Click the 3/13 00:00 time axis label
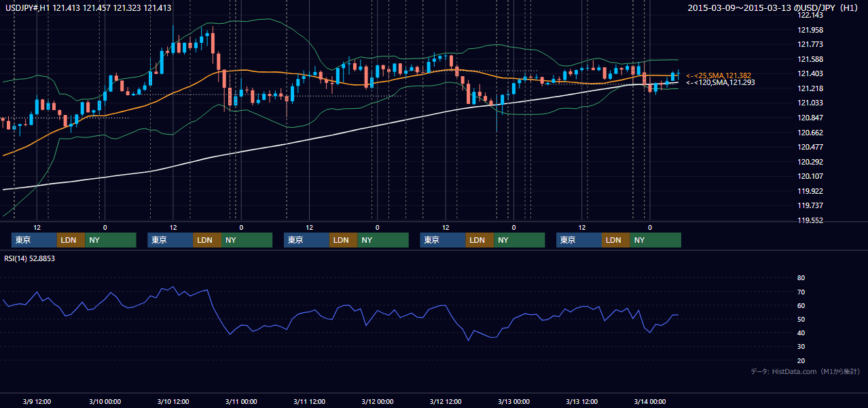The height and width of the screenshot is (408, 868). pyautogui.click(x=513, y=401)
